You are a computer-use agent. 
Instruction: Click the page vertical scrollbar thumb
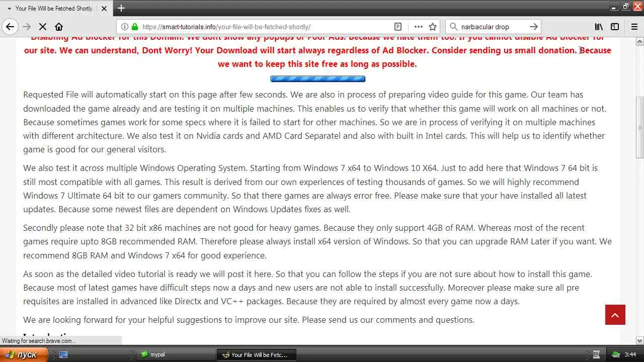coord(639,128)
